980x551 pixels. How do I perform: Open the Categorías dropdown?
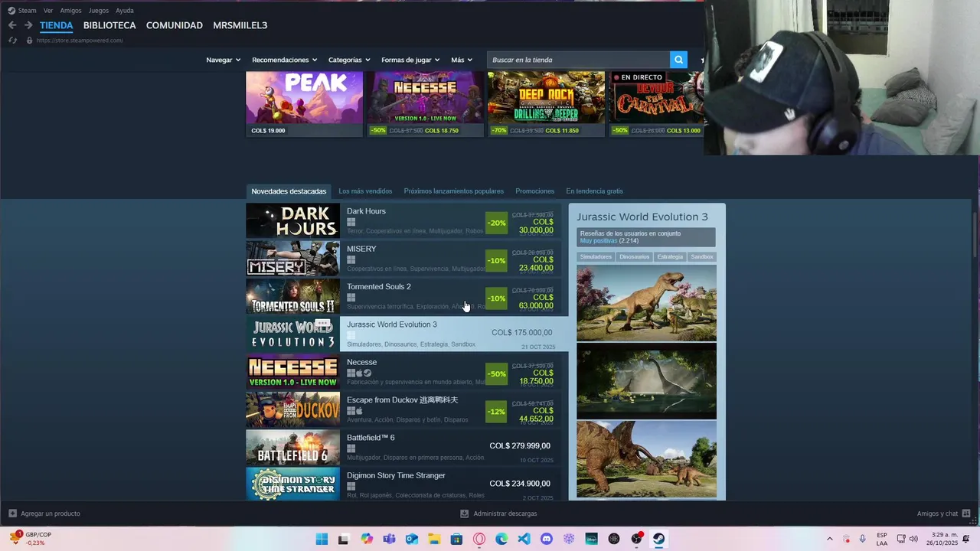click(x=349, y=60)
